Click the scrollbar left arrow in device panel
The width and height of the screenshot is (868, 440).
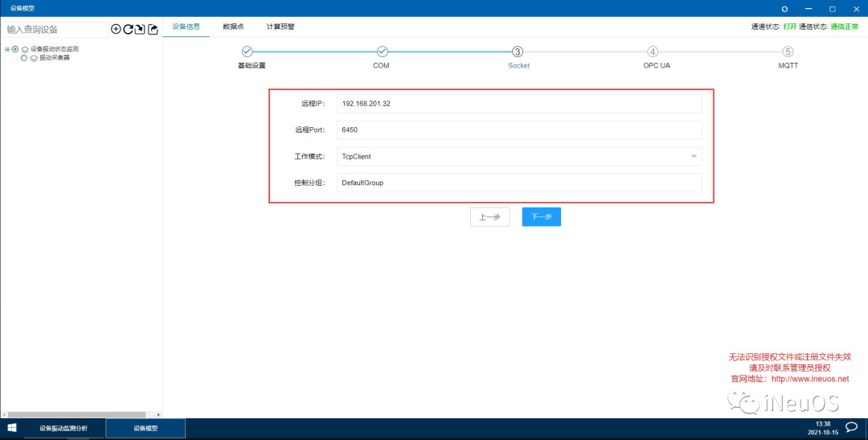[4, 414]
